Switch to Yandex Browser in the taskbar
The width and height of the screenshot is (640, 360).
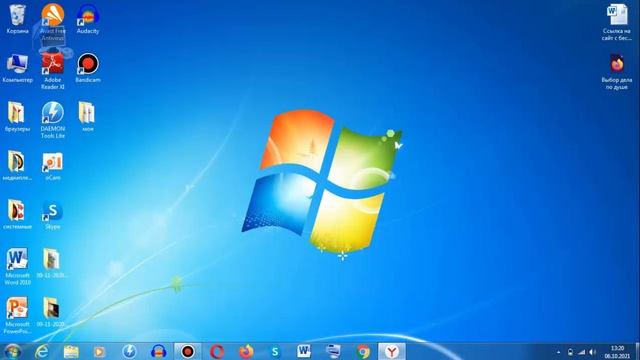pos(391,351)
